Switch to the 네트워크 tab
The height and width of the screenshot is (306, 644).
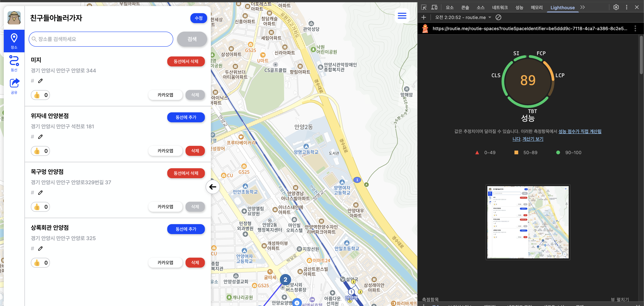coord(500,8)
